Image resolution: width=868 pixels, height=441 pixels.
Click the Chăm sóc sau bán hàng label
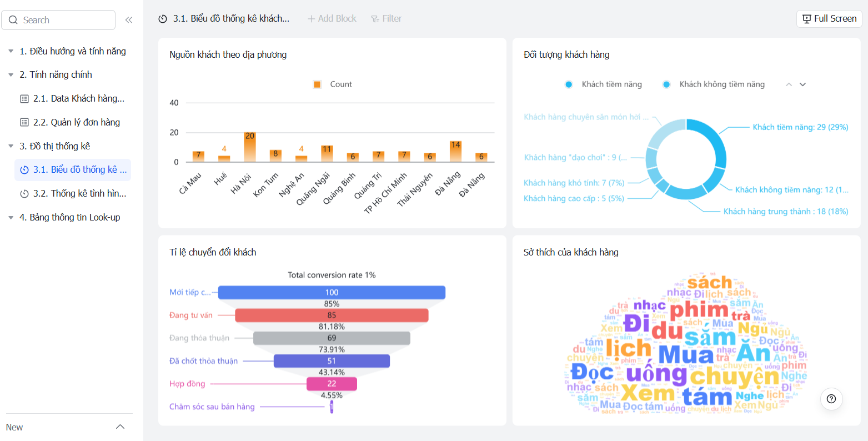(212, 407)
